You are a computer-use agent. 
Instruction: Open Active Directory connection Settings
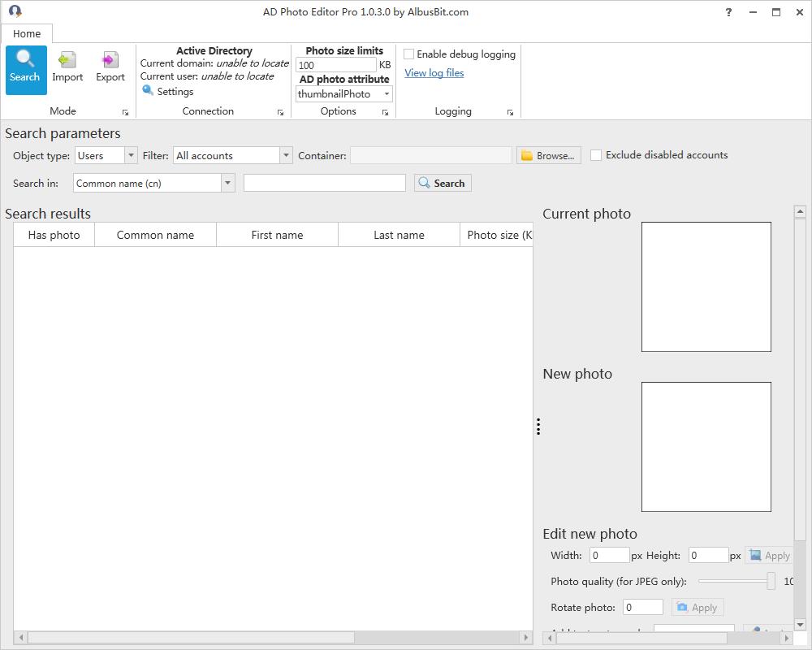(168, 92)
